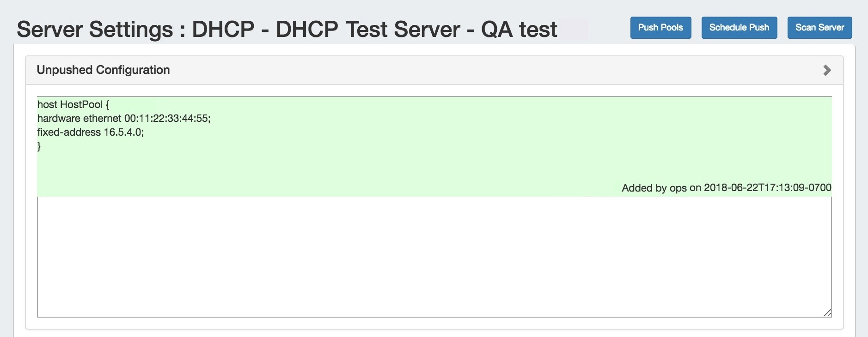The height and width of the screenshot is (337, 868).
Task: Click "Server Settings" in the page heading
Action: coord(95,30)
